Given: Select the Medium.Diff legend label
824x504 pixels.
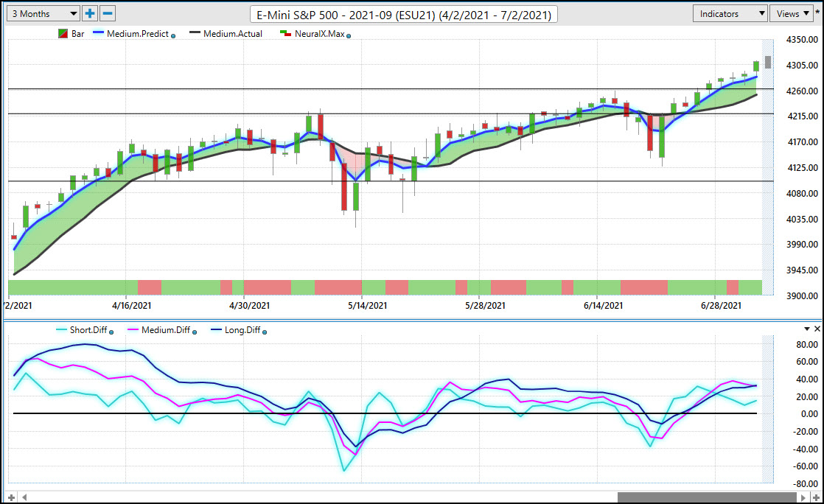Looking at the screenshot, I should 166,330.
